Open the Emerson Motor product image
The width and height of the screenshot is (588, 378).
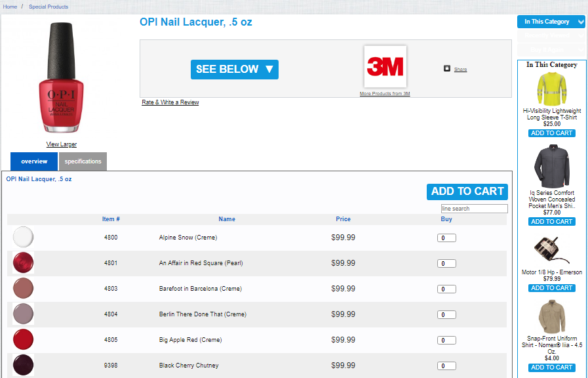pos(552,251)
